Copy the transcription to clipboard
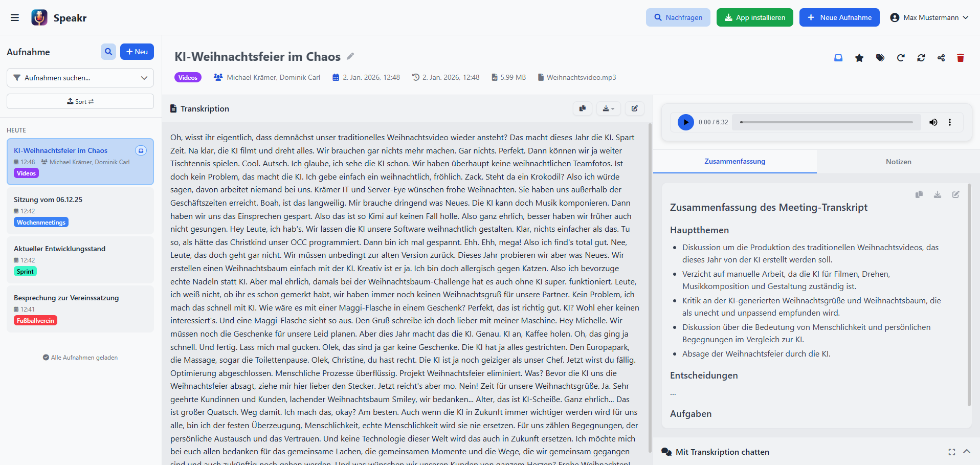This screenshot has height=465, width=980. pyautogui.click(x=582, y=108)
